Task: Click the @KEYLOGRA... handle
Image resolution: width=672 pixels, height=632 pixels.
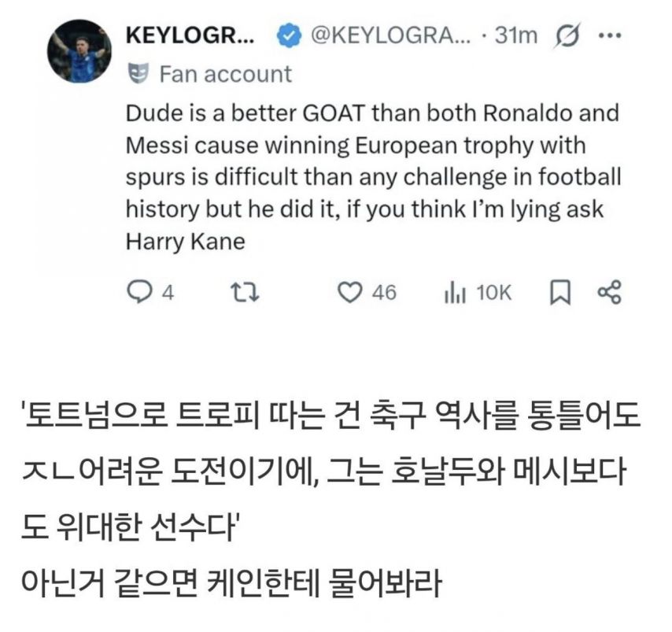Action: click(390, 35)
